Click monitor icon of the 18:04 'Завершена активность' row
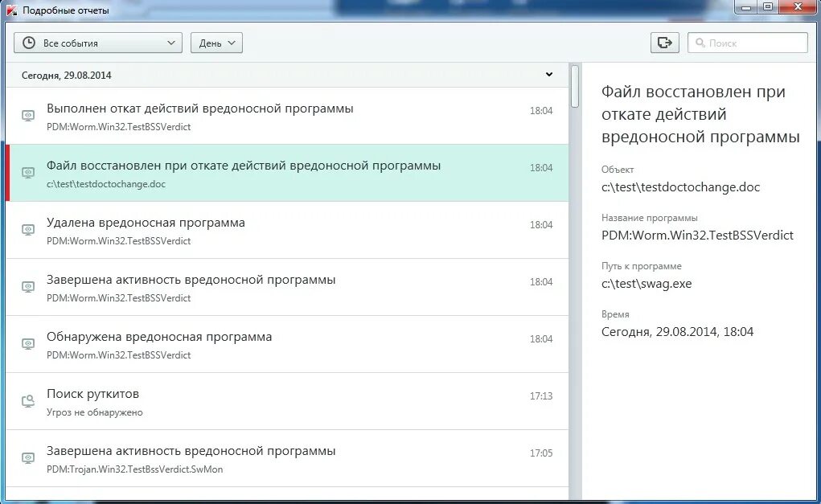The height and width of the screenshot is (504, 821). (x=28, y=287)
